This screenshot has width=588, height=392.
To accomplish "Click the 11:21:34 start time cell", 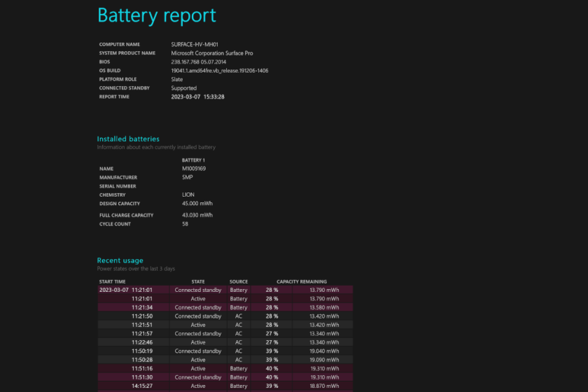I will (x=142, y=307).
